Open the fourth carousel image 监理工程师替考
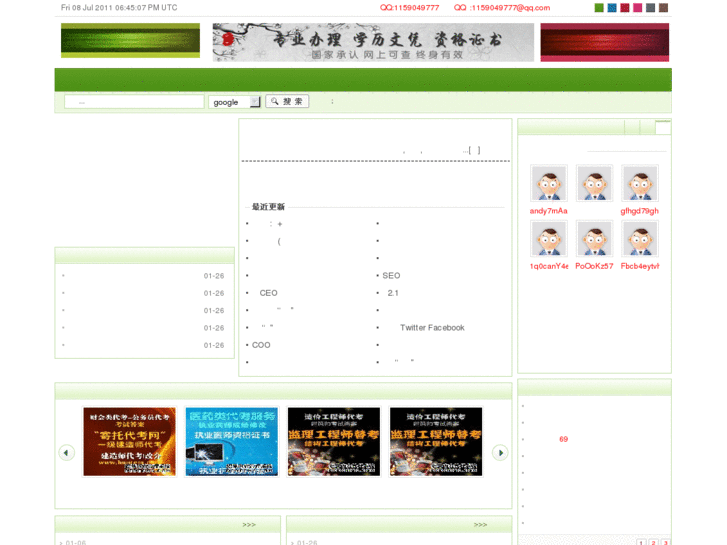This screenshot has width=727, height=545. click(x=436, y=442)
